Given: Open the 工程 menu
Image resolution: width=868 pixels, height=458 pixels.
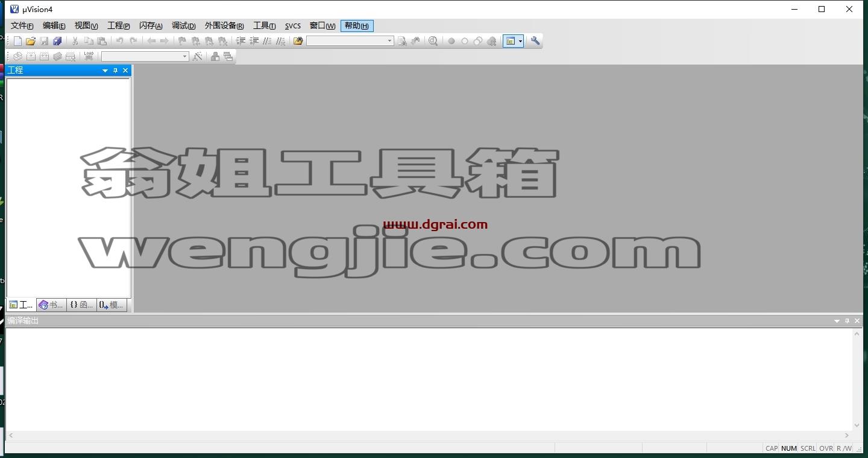Looking at the screenshot, I should [x=119, y=26].
